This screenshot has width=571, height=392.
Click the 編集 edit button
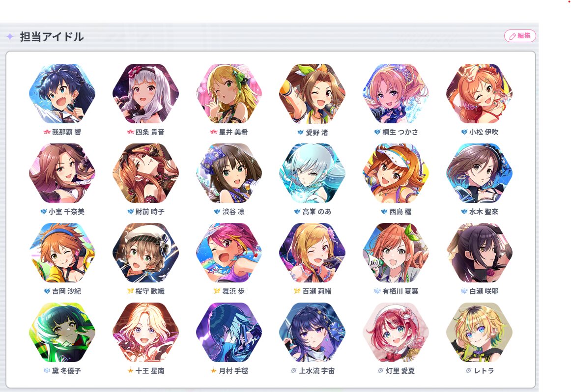point(520,36)
